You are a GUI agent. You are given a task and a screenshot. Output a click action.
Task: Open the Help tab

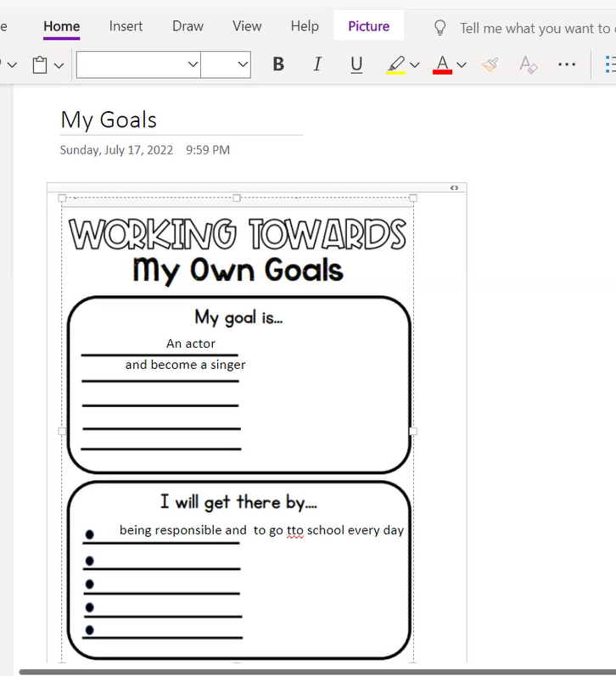pyautogui.click(x=305, y=26)
